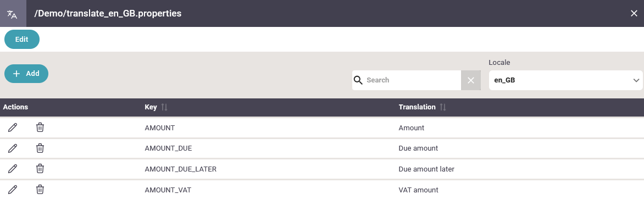Select the AMOUNT_VAT key cell
This screenshot has height=199, width=644.
pyautogui.click(x=168, y=190)
